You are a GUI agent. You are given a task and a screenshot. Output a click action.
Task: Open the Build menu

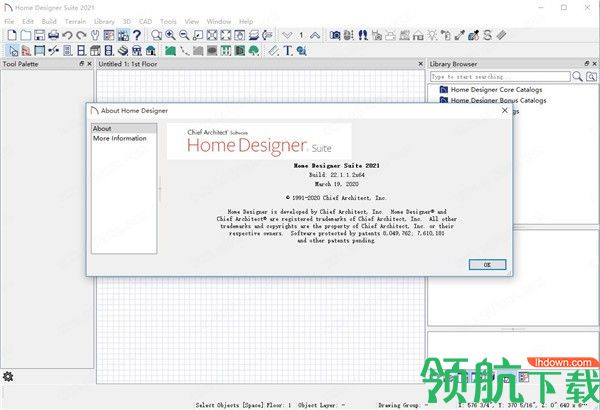tap(49, 21)
